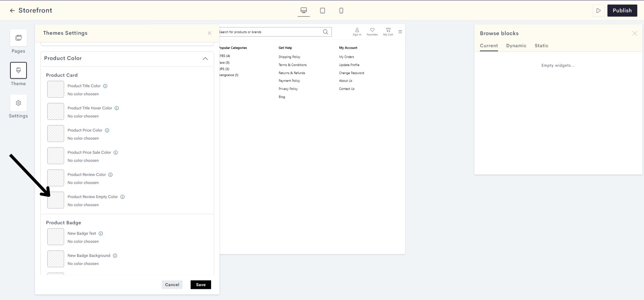Viewport: 644px width, 300px height.
Task: Open Update Profile link
Action: tap(349, 65)
